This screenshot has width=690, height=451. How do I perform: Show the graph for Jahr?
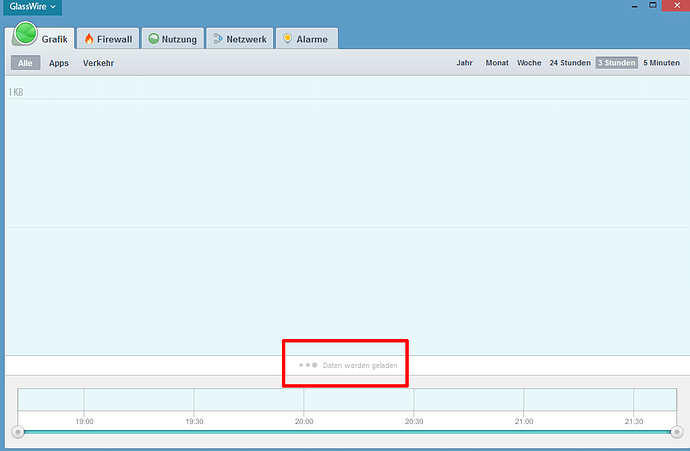464,63
